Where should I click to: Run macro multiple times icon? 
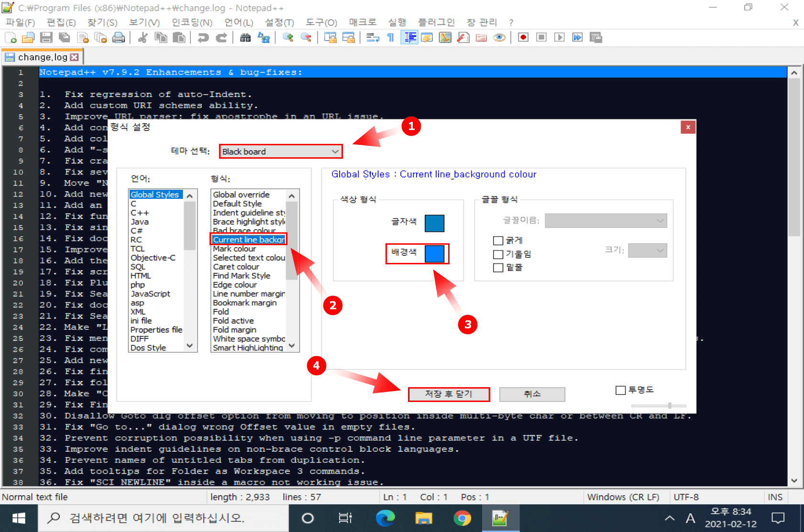(578, 38)
